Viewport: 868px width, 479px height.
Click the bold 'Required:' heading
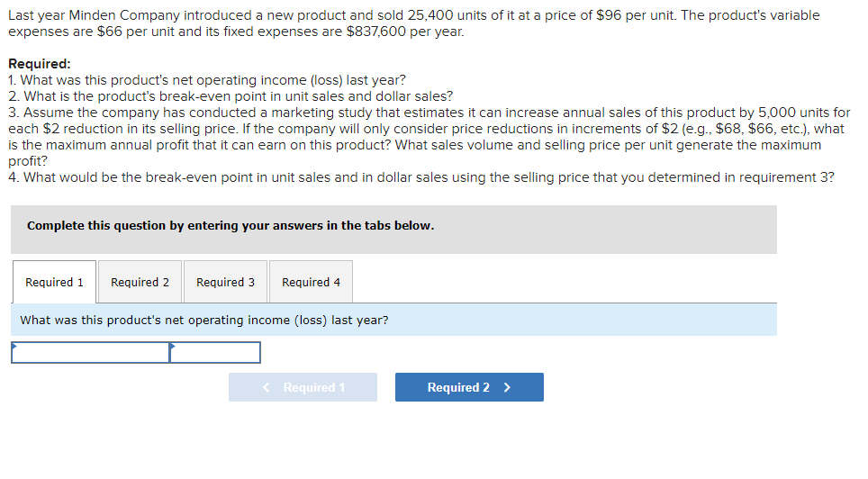point(40,64)
